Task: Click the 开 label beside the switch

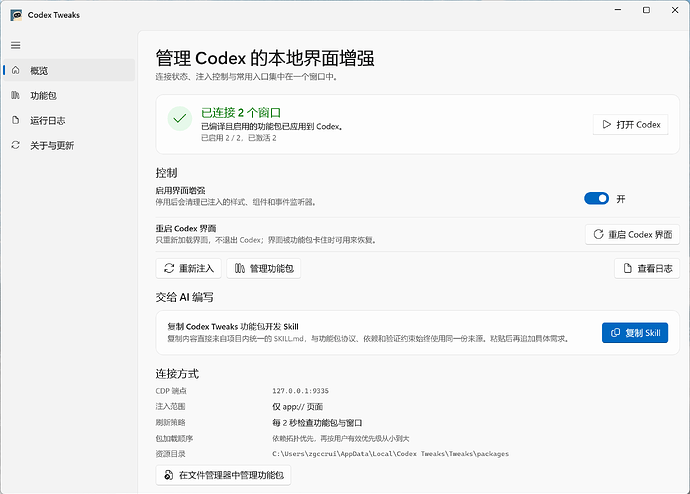Action: pyautogui.click(x=620, y=199)
